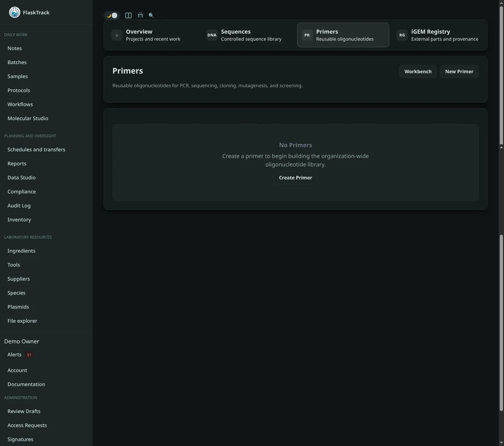The width and height of the screenshot is (504, 446).
Task: Navigate to Workflows
Action: [x=46, y=104]
